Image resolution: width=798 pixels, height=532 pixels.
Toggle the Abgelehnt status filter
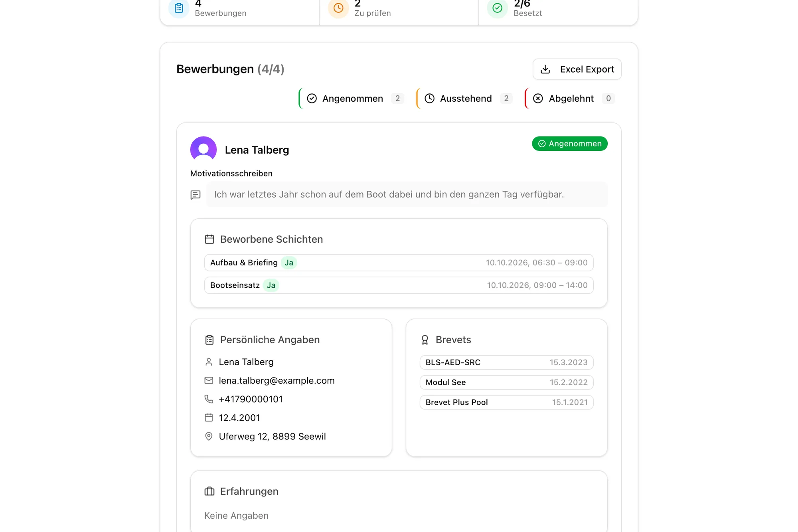(571, 99)
